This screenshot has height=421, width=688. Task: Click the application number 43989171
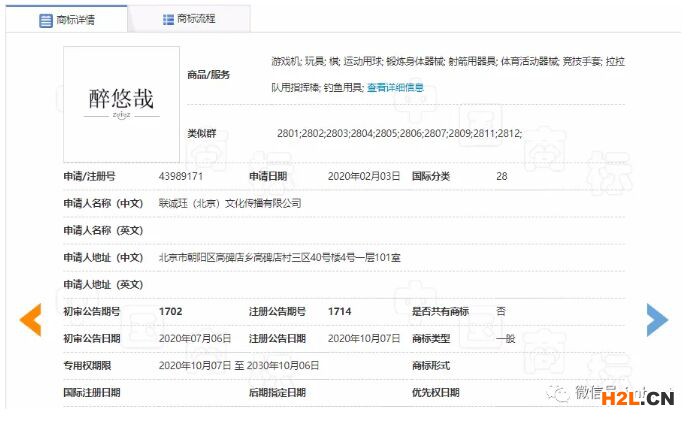(x=181, y=176)
